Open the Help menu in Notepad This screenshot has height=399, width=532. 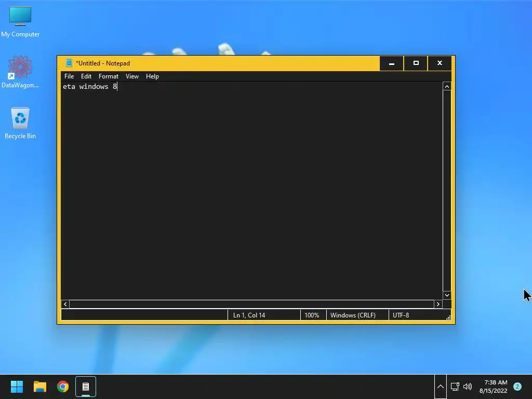[152, 76]
